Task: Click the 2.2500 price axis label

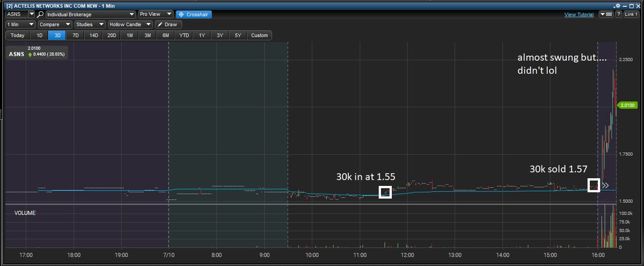Action: click(626, 59)
